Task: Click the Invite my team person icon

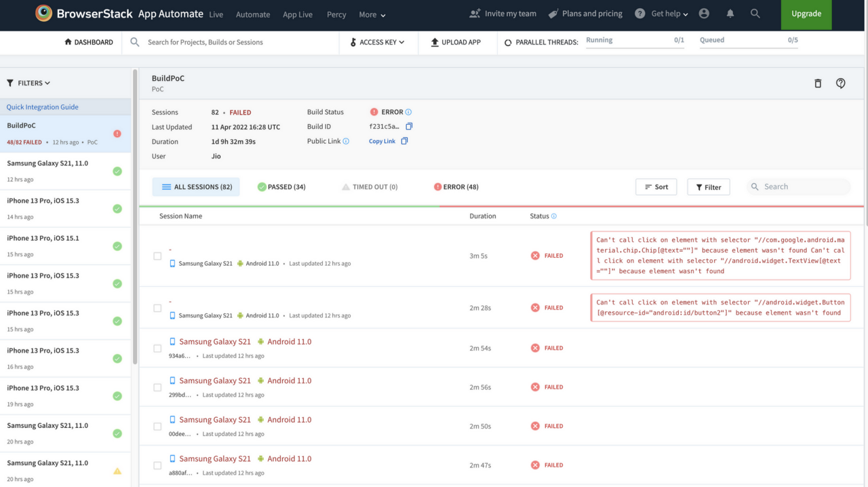Action: 475,14
